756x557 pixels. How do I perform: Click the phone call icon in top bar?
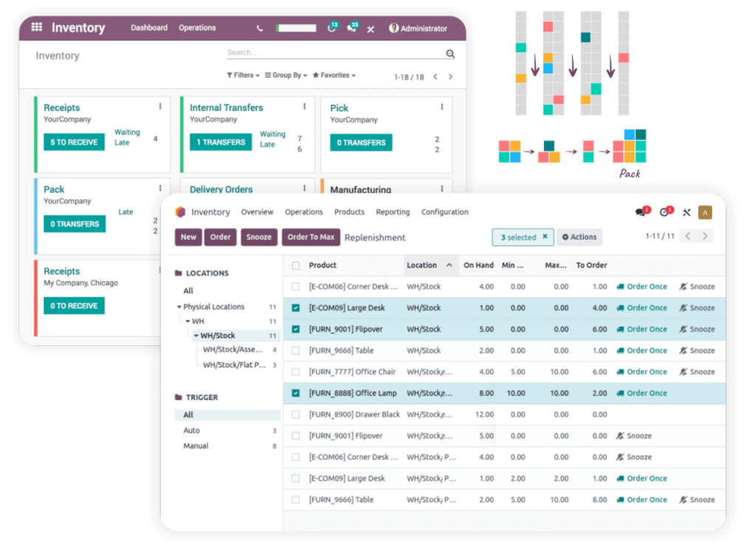[260, 29]
